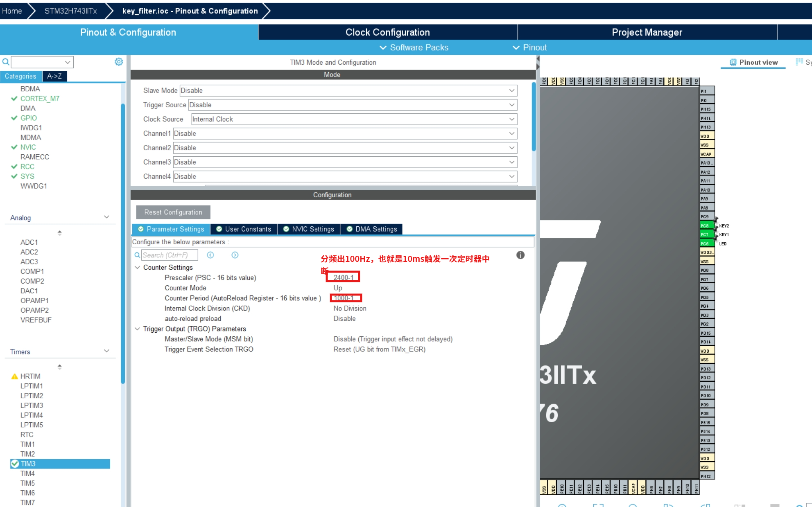Click green PC6 LED pin
This screenshot has height=507, width=812.
coord(706,243)
